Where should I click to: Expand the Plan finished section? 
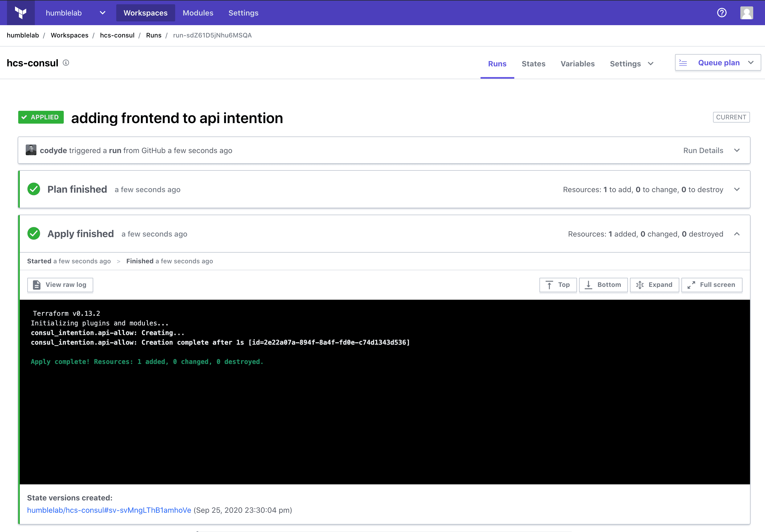pyautogui.click(x=737, y=189)
